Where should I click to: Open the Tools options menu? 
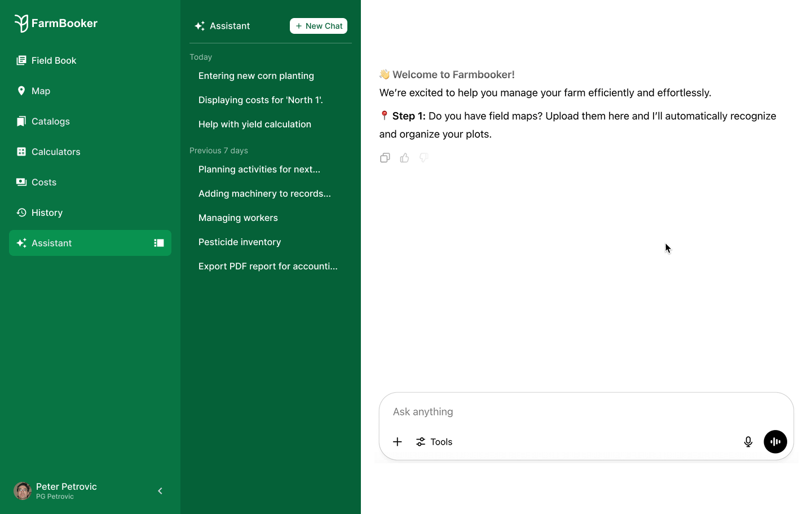point(434,442)
